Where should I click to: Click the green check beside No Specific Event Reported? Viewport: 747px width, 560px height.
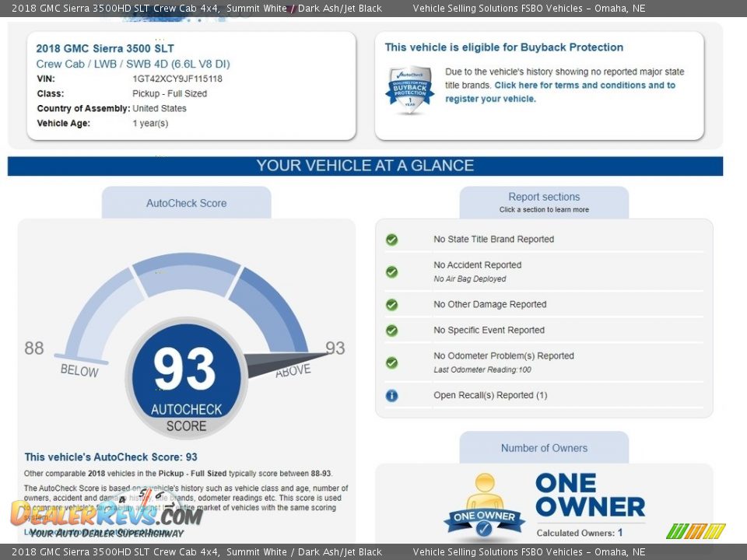click(x=391, y=330)
